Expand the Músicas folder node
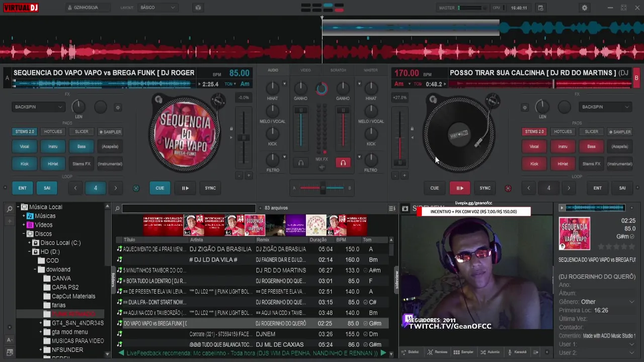Image resolution: width=644 pixels, height=362 pixels. click(x=24, y=216)
